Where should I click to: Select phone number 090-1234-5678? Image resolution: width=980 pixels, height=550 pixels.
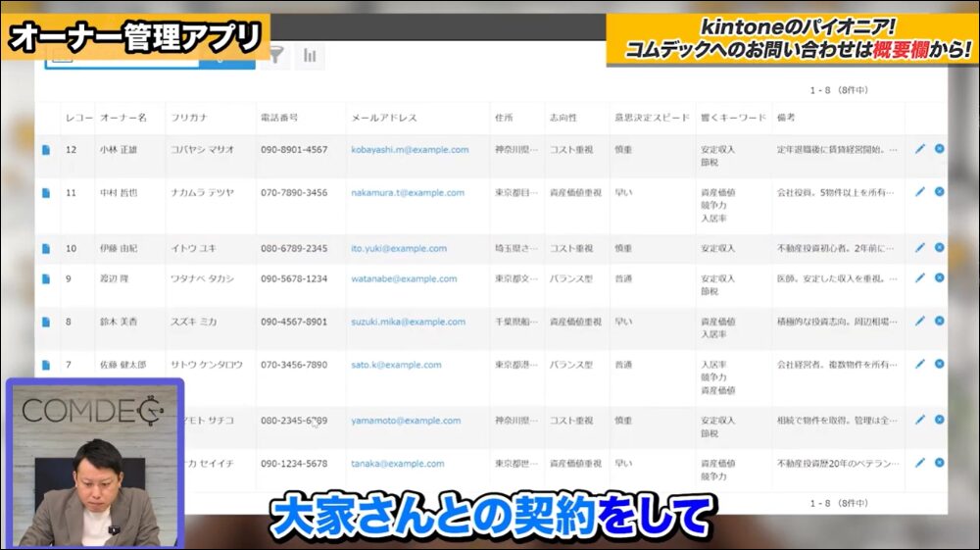[294, 464]
